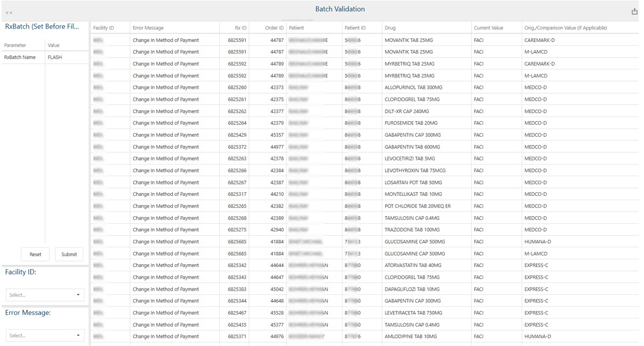Select the AMLODIPINE TAB 10MG row
The width and height of the screenshot is (644, 346).
(410, 336)
